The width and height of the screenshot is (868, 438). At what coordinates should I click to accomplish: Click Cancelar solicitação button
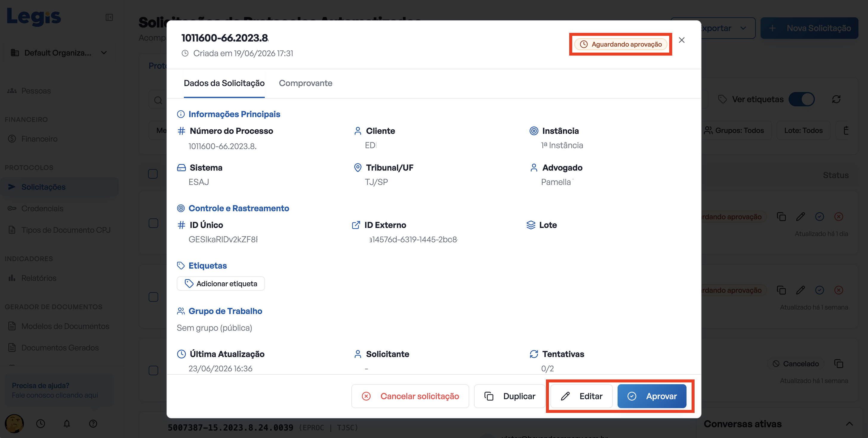click(x=410, y=396)
